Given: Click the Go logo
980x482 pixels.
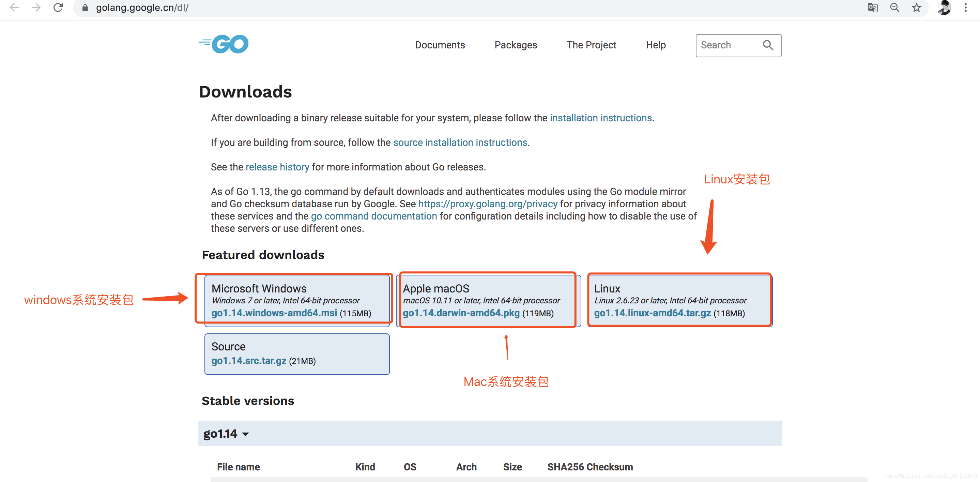Looking at the screenshot, I should 224,44.
